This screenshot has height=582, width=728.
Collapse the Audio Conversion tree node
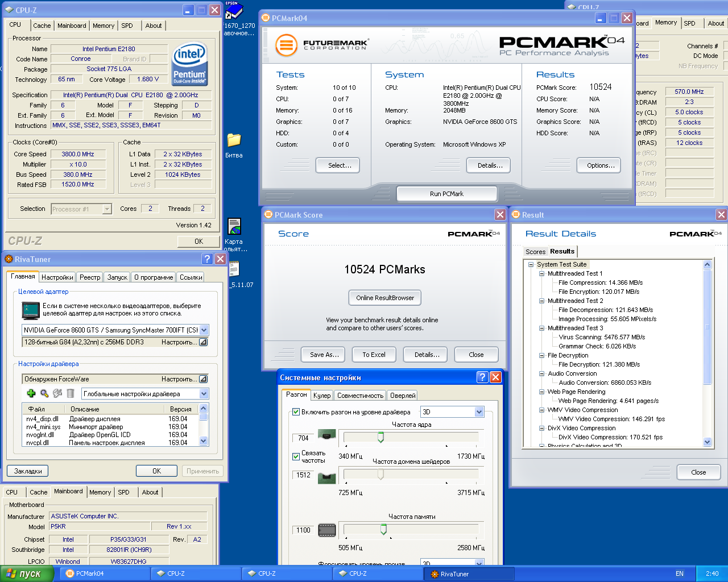(x=541, y=373)
